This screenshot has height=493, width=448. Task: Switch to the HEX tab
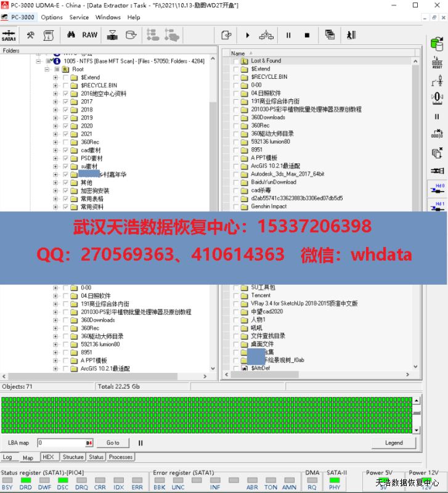pos(47,457)
